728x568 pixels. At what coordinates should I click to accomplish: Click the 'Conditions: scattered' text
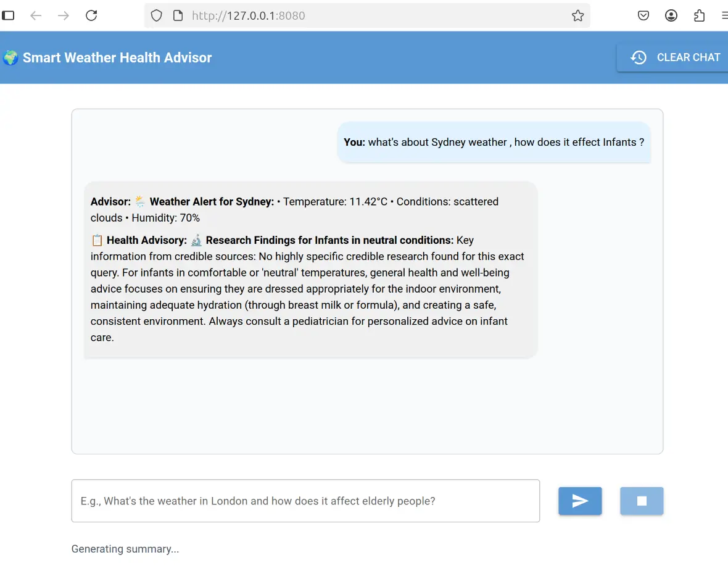pyautogui.click(x=447, y=201)
